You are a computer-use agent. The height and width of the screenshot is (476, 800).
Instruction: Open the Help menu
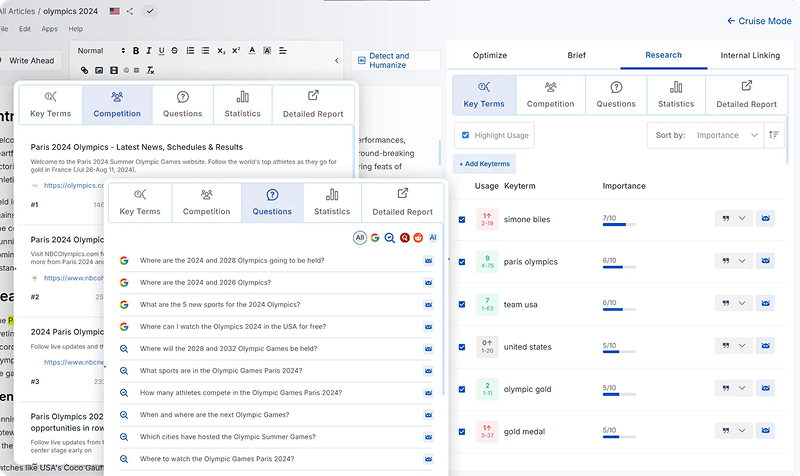pyautogui.click(x=76, y=29)
